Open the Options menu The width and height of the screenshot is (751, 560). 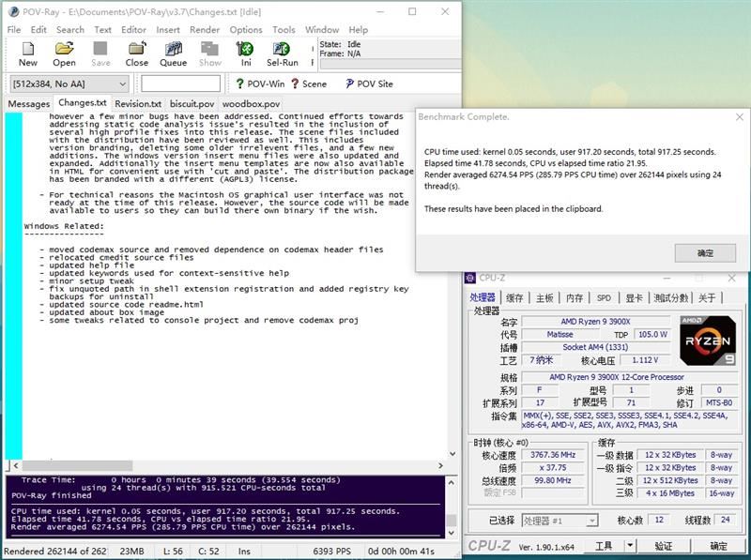click(246, 30)
